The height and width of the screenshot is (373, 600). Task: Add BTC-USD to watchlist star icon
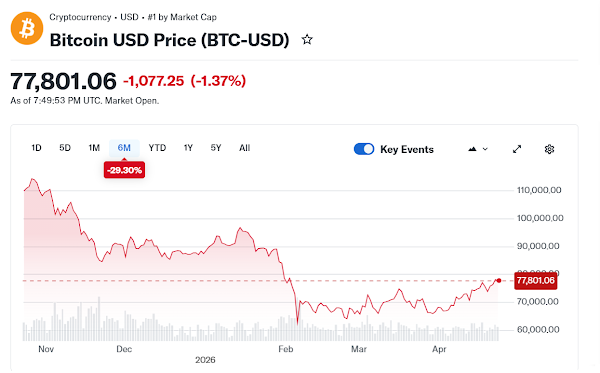point(307,39)
